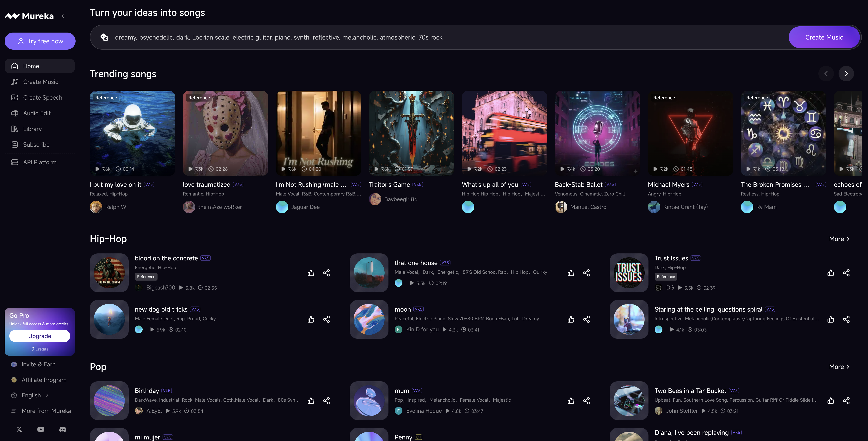The image size is (868, 441).
Task: Like the song 'blood on the concrete'
Action: pyautogui.click(x=311, y=273)
